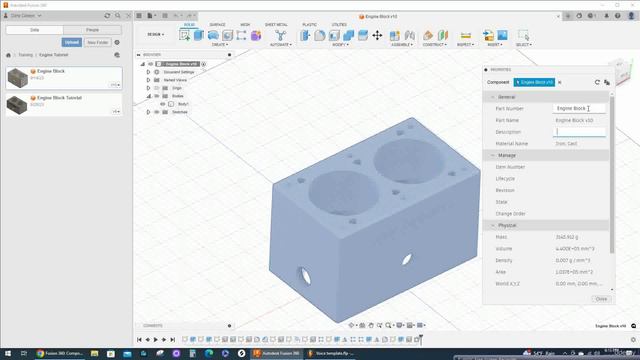Switch to the Surface tab
This screenshot has width=640, height=360.
(217, 24)
